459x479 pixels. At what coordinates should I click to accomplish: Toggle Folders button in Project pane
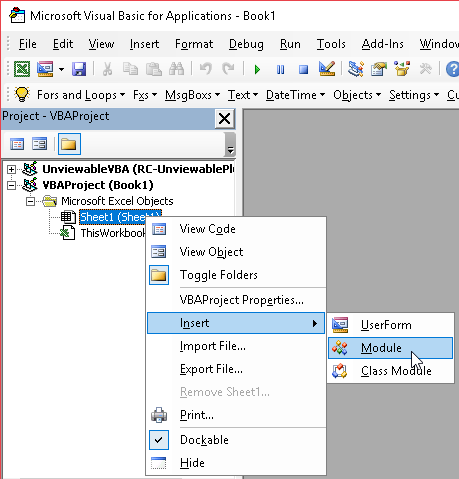[x=69, y=144]
